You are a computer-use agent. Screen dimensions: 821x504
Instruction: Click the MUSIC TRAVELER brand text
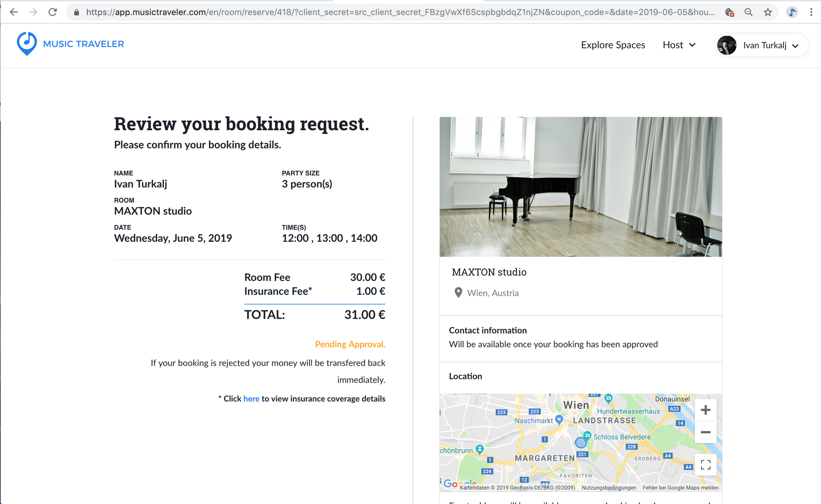84,44
